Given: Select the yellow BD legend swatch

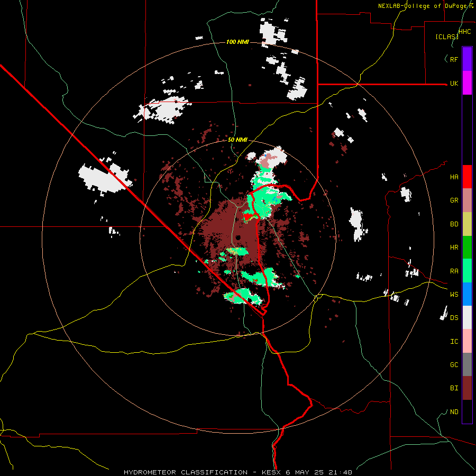Looking at the screenshot, I should 467,224.
